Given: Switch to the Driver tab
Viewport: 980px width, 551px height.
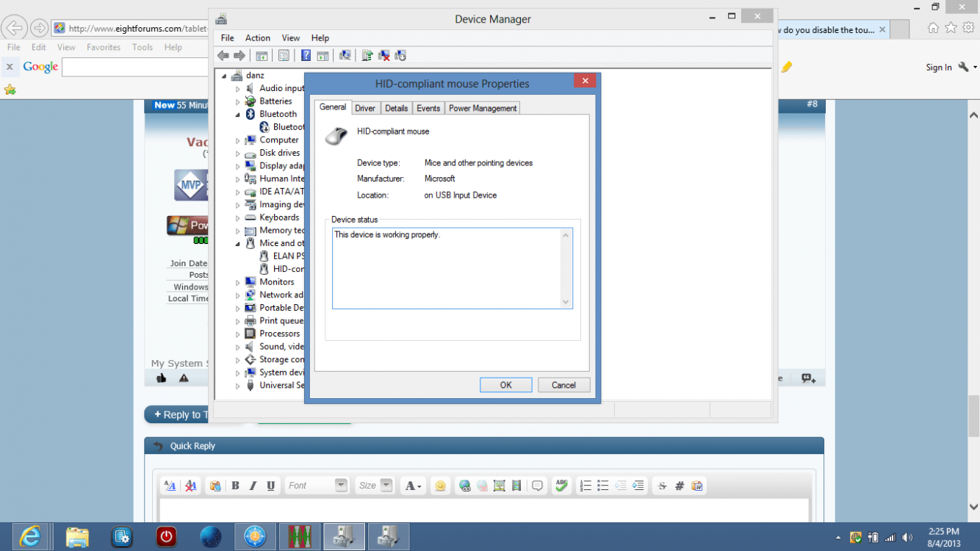Looking at the screenshot, I should pos(365,108).
